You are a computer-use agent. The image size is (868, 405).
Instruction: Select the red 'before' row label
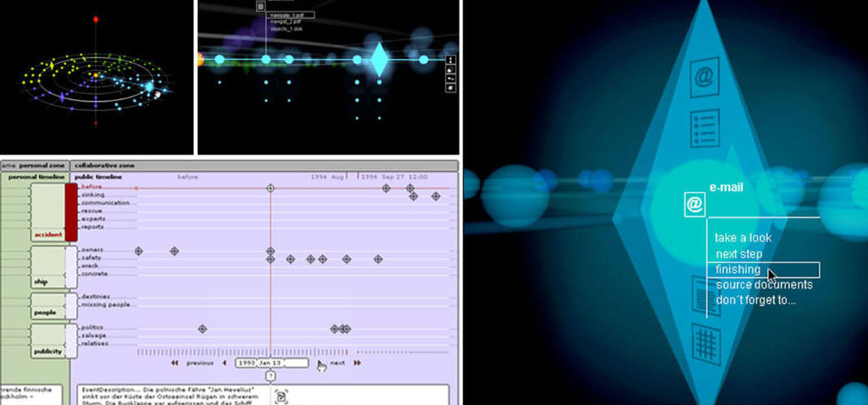coord(92,187)
